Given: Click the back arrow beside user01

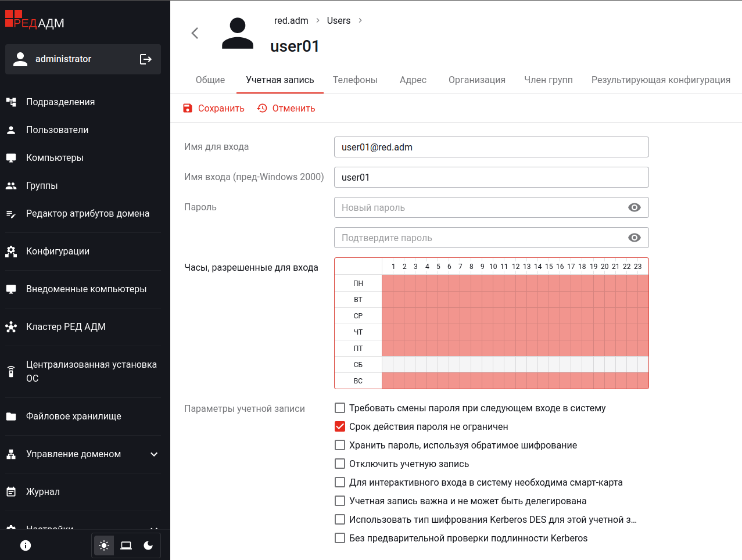Looking at the screenshot, I should [195, 33].
